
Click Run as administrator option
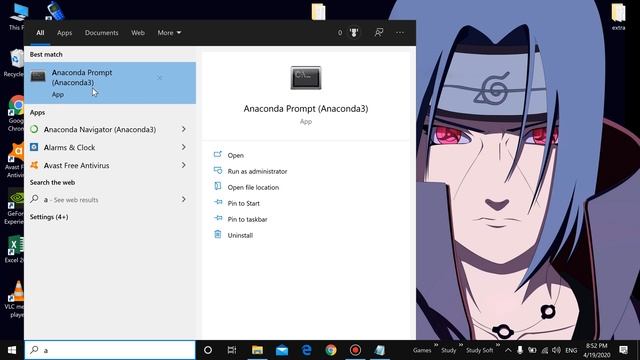tap(257, 171)
